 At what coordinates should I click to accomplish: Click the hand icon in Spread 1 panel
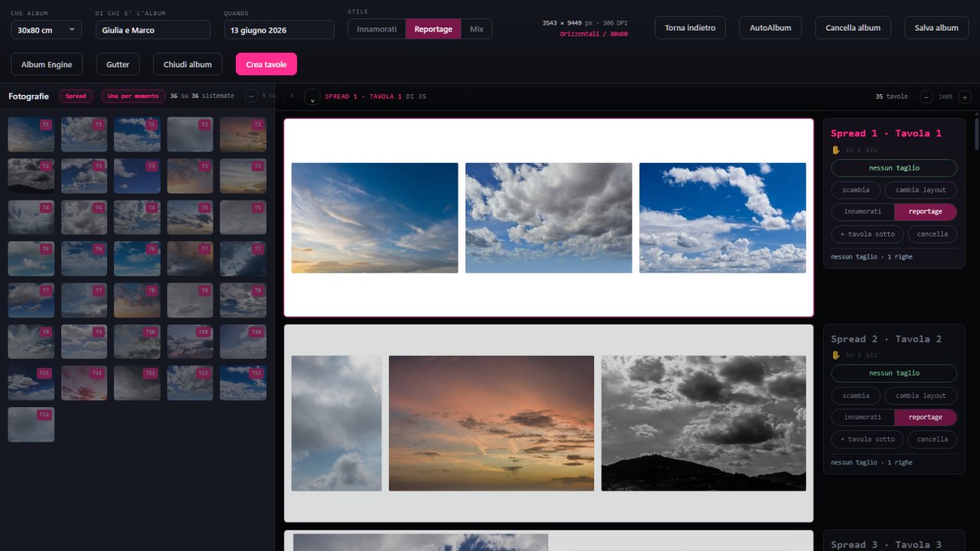click(836, 150)
